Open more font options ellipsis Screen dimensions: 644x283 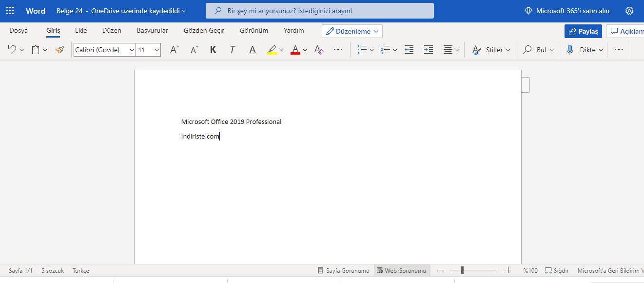click(338, 50)
